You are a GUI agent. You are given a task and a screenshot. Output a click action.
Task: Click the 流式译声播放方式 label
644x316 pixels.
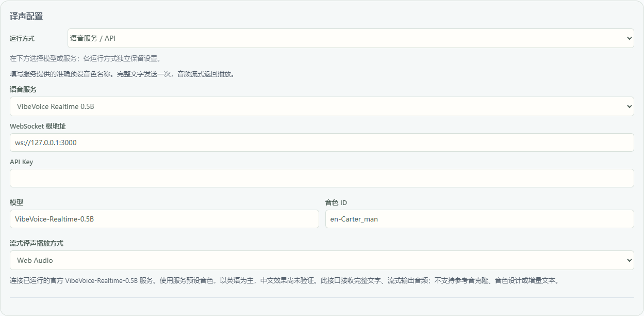coord(37,243)
